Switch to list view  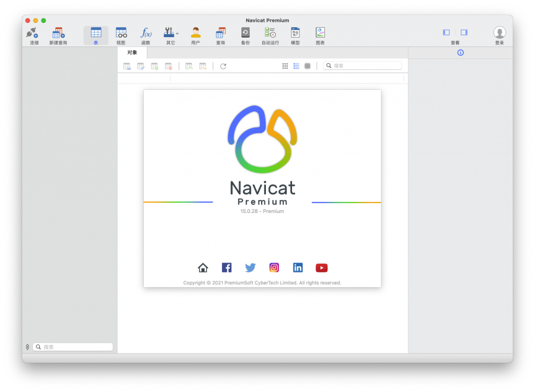coord(296,66)
